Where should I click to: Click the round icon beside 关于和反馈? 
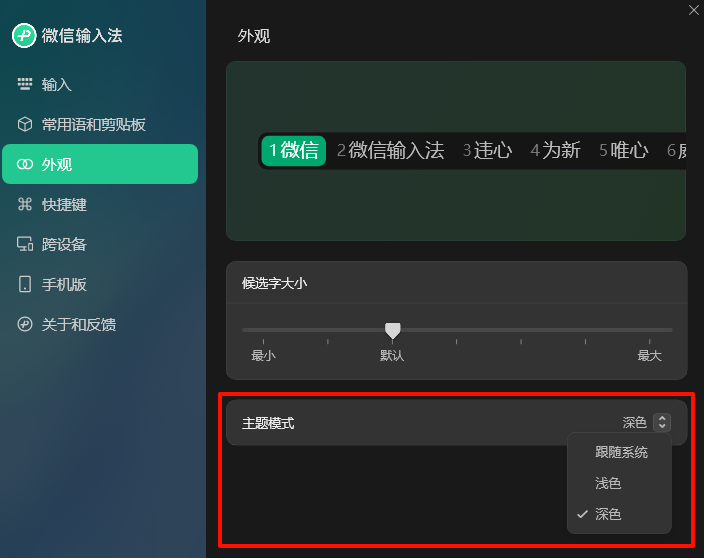25,324
